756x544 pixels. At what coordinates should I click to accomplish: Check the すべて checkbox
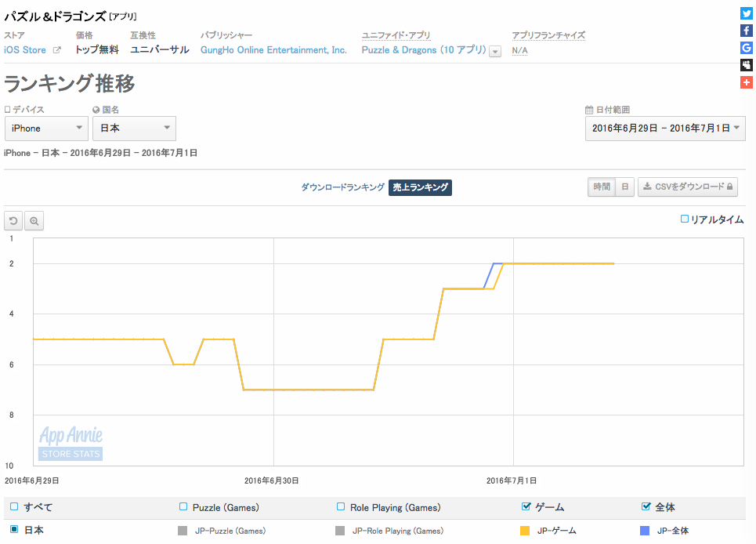pos(14,506)
